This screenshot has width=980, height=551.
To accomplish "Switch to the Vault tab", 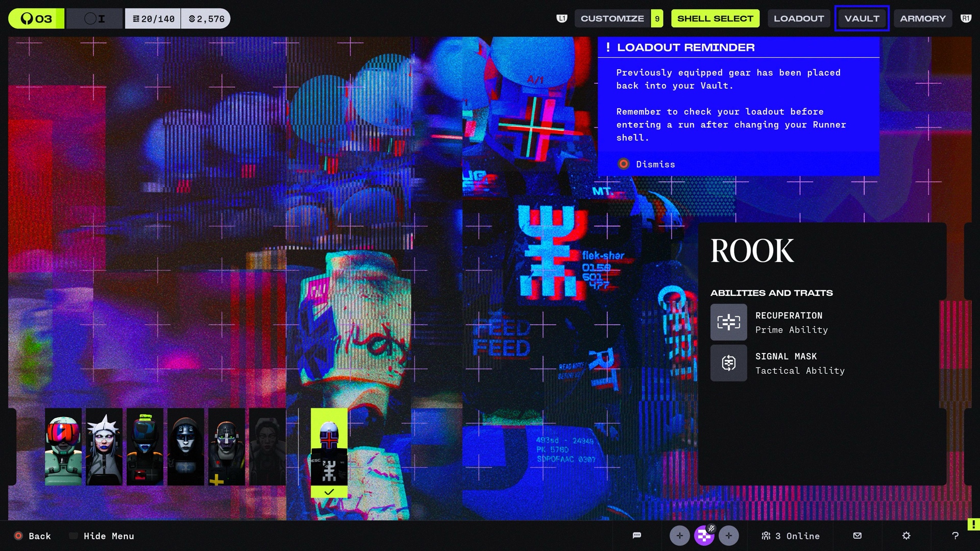I will coord(861,19).
